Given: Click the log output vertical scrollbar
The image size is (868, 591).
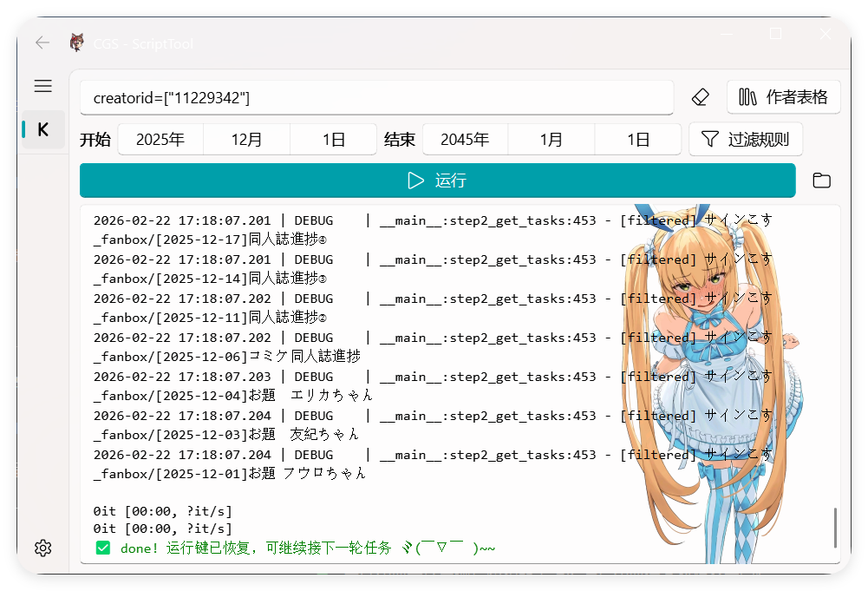Looking at the screenshot, I should (835, 528).
